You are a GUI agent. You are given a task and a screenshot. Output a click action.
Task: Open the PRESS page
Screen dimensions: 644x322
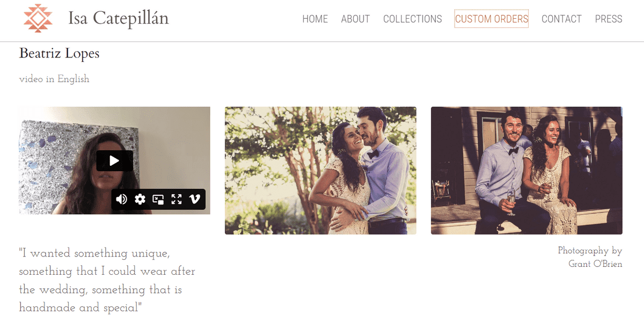(x=609, y=19)
